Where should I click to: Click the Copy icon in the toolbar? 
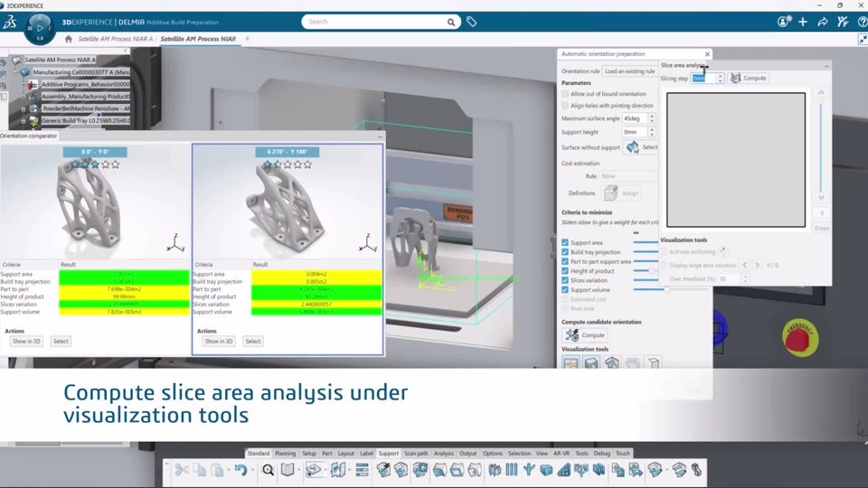click(x=199, y=470)
